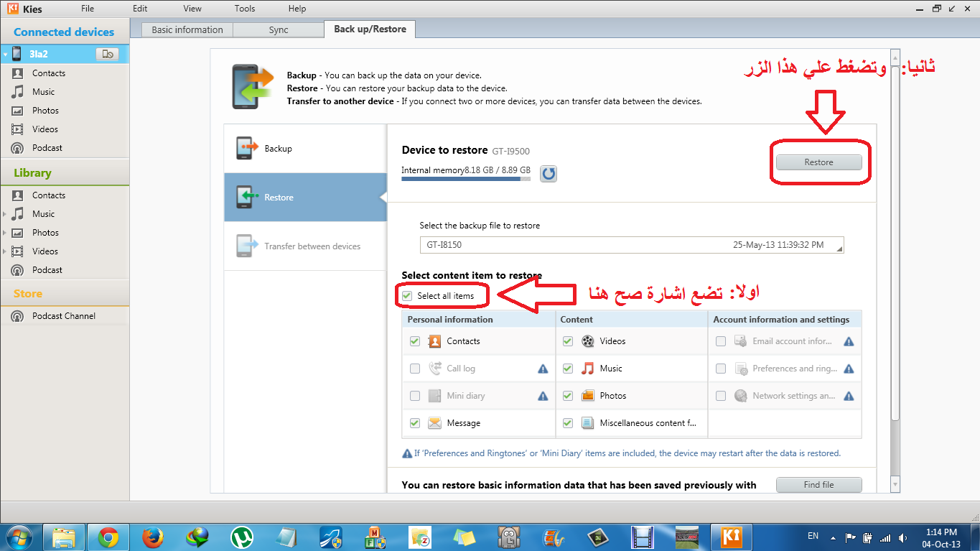Click the Find file button
The width and height of the screenshot is (980, 551).
(x=819, y=485)
